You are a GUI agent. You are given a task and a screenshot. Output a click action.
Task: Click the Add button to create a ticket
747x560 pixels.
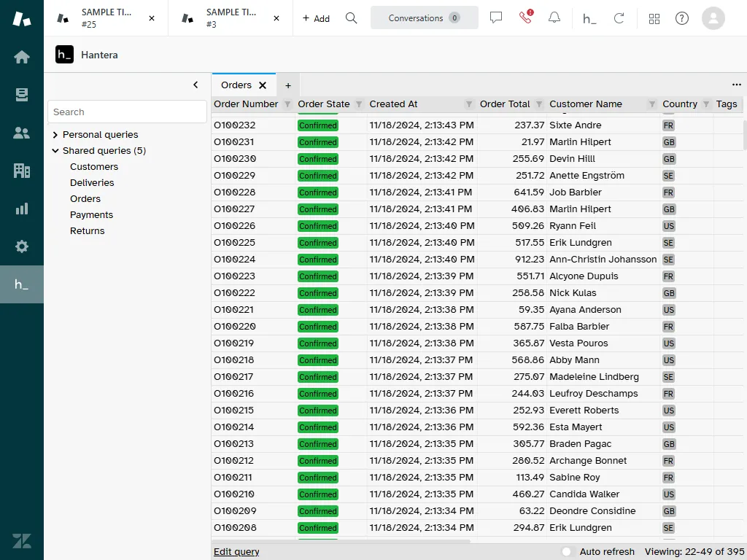pos(315,18)
